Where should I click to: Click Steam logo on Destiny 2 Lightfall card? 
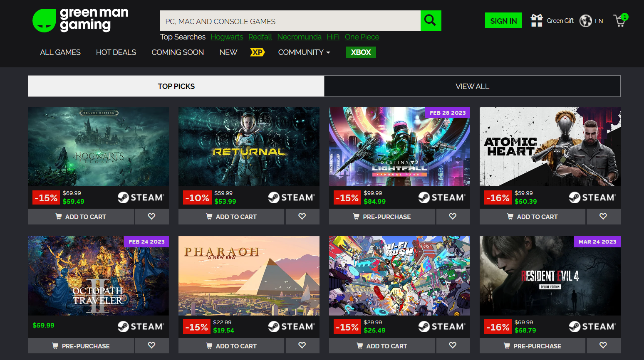click(442, 197)
